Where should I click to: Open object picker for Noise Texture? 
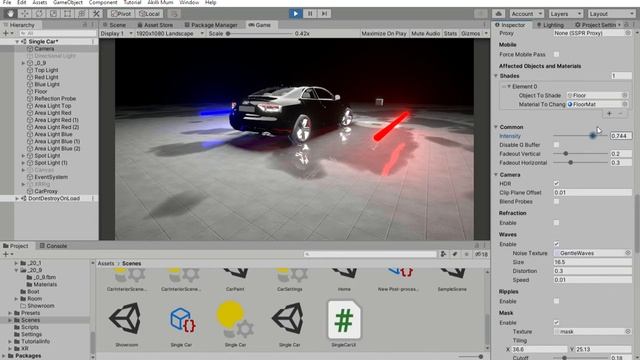628,253
